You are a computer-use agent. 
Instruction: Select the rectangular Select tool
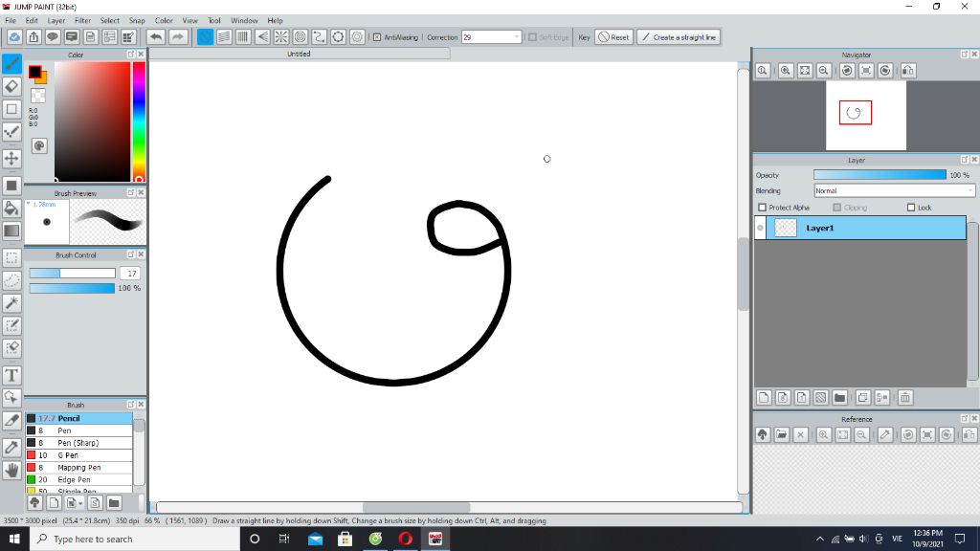[x=11, y=257]
